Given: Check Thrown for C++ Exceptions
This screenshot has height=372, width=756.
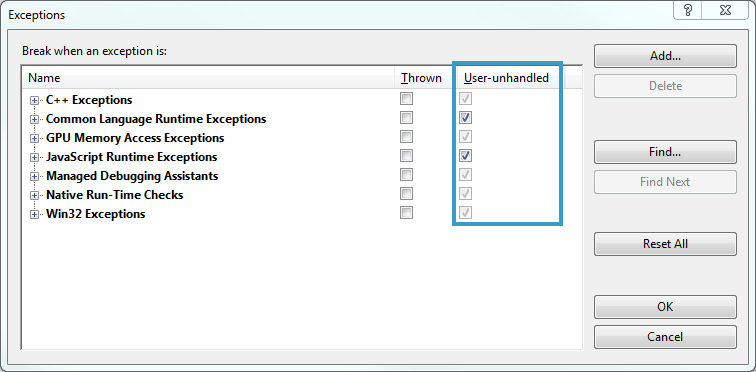Looking at the screenshot, I should pyautogui.click(x=406, y=99).
